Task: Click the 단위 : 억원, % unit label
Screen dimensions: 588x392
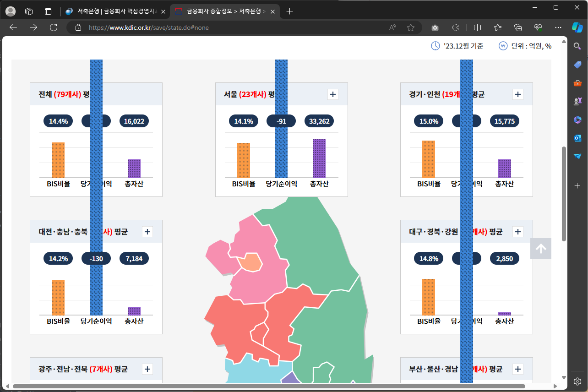Action: click(x=531, y=46)
